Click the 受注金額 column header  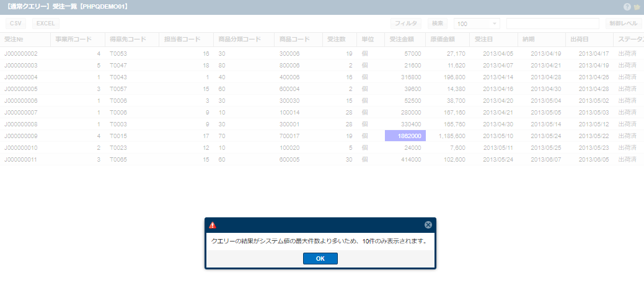[x=405, y=40]
